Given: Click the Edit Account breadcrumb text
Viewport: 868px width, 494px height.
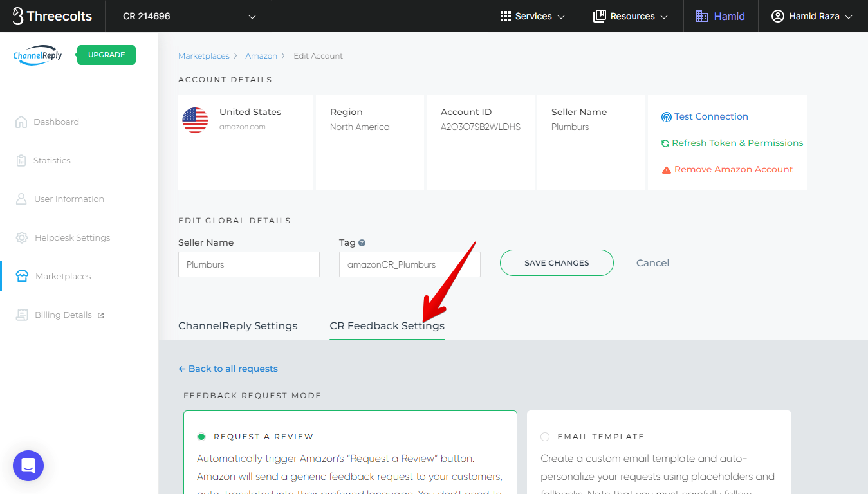Looking at the screenshot, I should (x=318, y=56).
